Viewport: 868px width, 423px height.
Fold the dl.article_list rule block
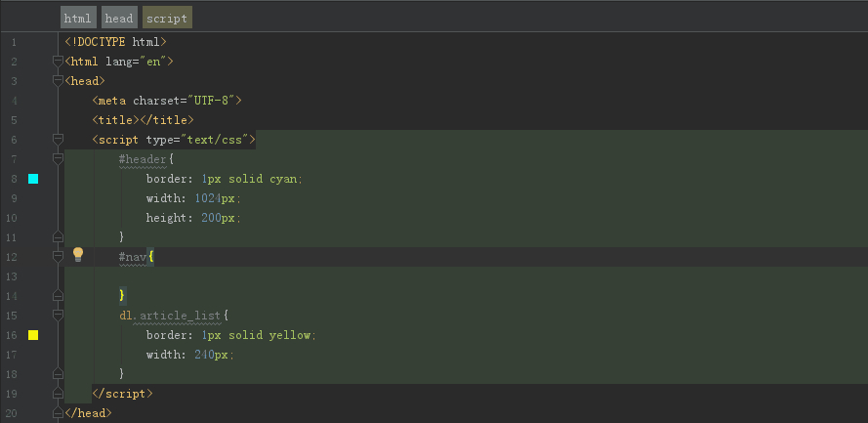pyautogui.click(x=58, y=316)
